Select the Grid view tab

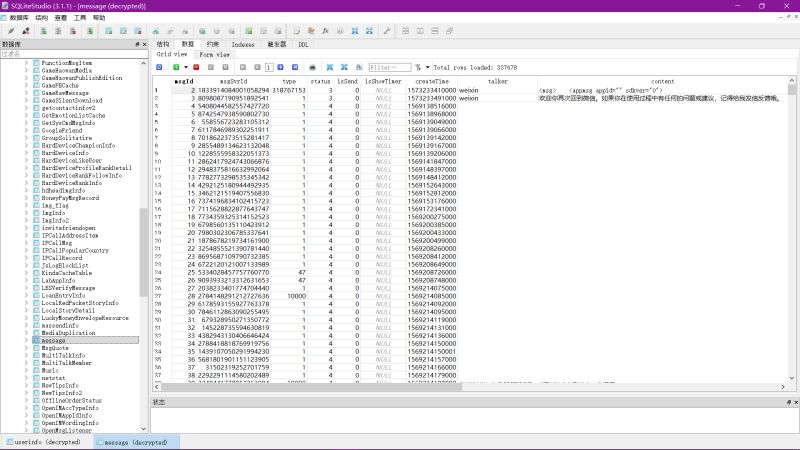pos(172,54)
